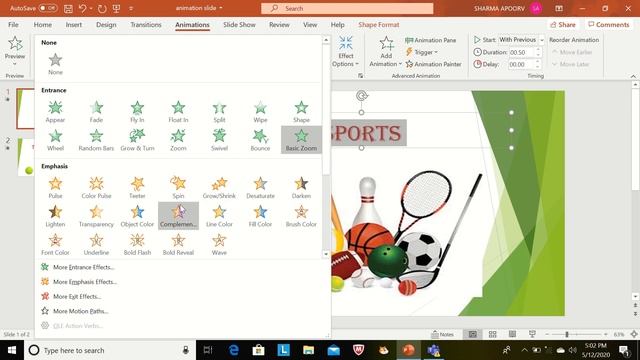Select the Fill Color emphasis effect
The height and width of the screenshot is (360, 640).
coord(260,216)
